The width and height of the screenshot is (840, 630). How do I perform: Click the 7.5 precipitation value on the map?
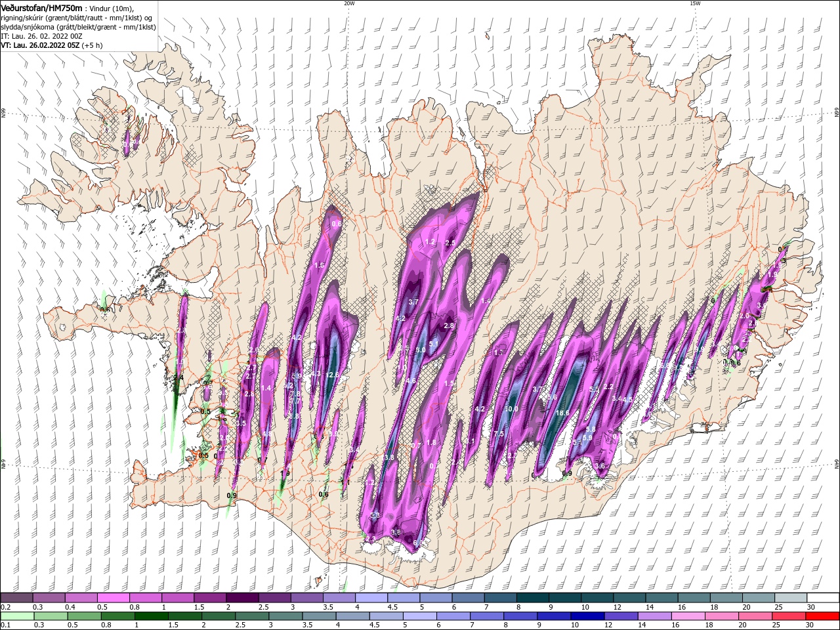(x=499, y=434)
